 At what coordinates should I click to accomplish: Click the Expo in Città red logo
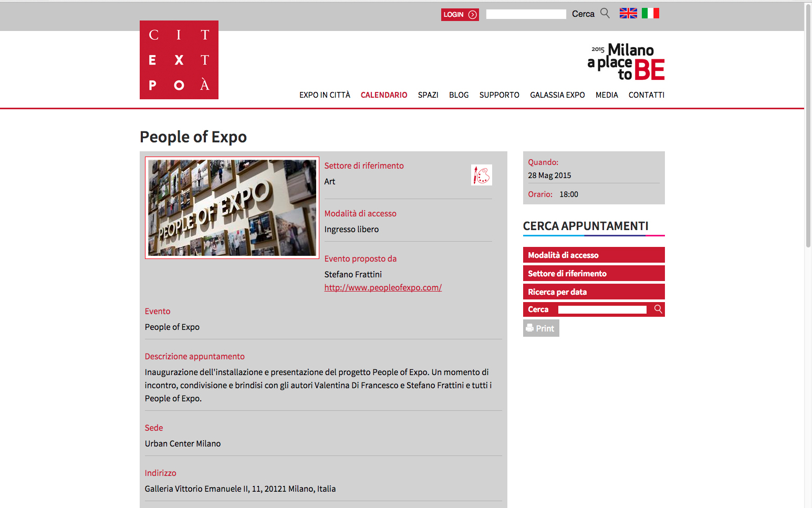pyautogui.click(x=179, y=60)
